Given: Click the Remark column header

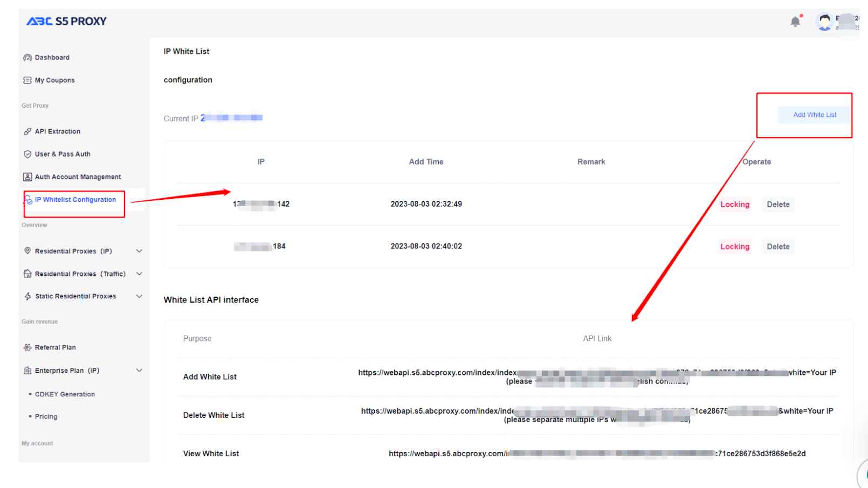Looking at the screenshot, I should tap(591, 162).
